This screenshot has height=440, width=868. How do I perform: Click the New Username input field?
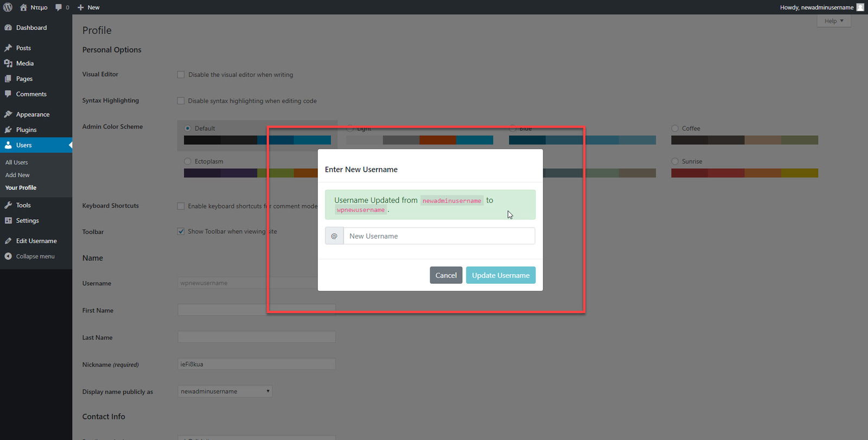pyautogui.click(x=439, y=236)
